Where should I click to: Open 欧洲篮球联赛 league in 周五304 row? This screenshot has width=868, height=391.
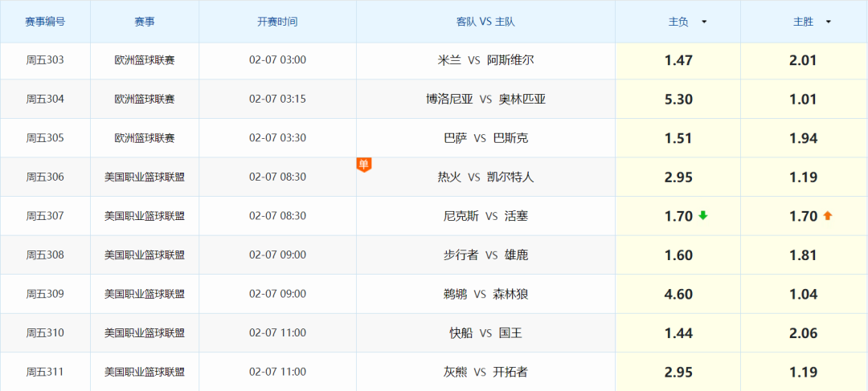point(145,100)
